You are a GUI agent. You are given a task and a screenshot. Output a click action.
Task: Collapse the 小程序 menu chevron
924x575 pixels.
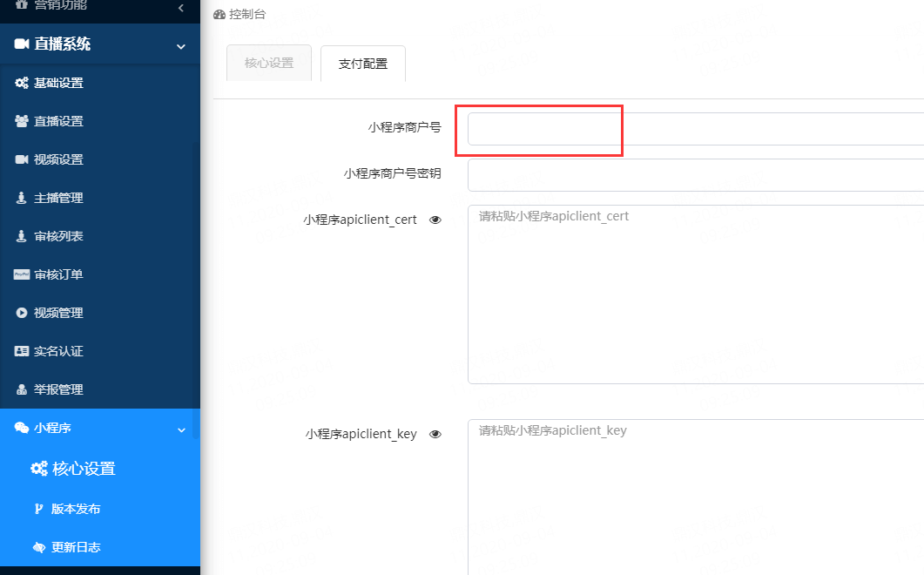coord(181,430)
